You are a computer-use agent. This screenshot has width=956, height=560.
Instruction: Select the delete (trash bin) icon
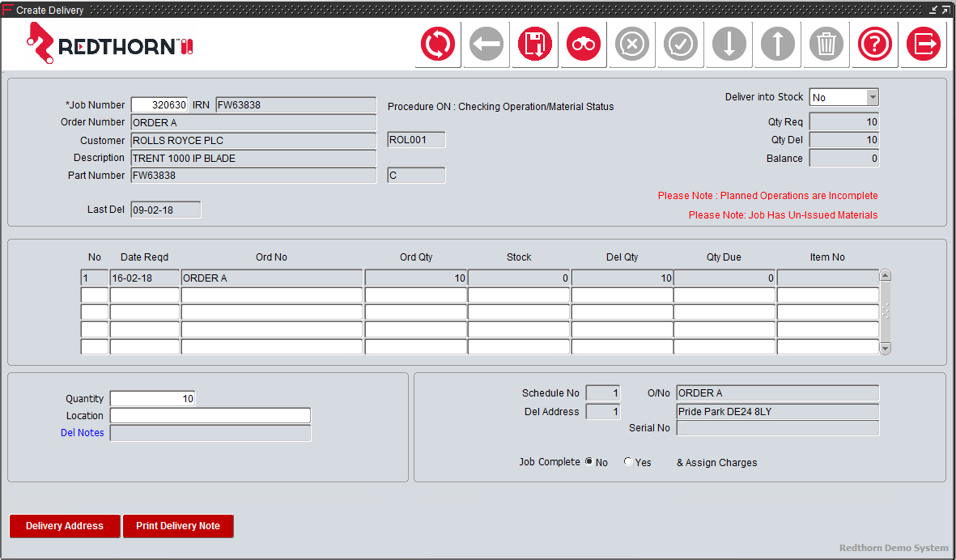click(x=826, y=45)
